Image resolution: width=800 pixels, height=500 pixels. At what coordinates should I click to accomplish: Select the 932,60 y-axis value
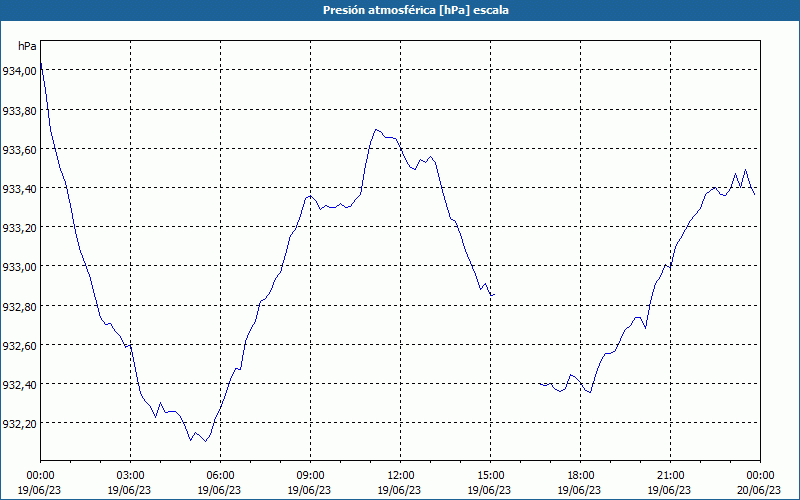point(19,345)
